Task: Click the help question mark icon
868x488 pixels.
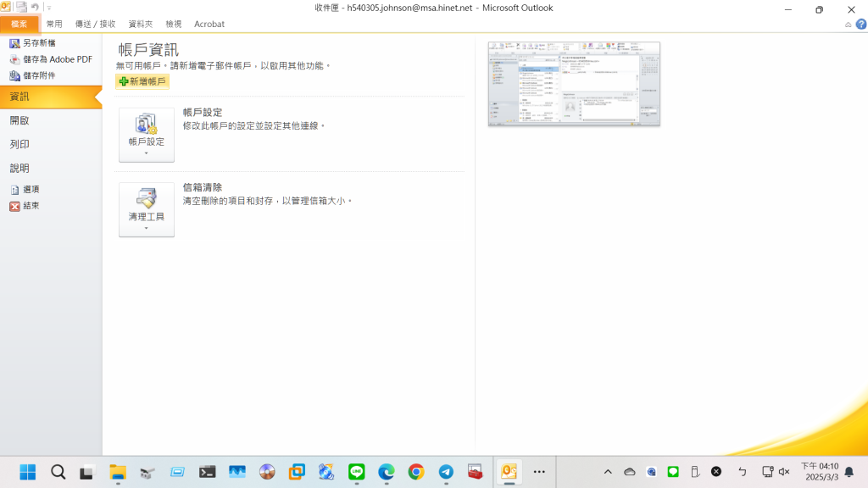Action: coord(860,25)
